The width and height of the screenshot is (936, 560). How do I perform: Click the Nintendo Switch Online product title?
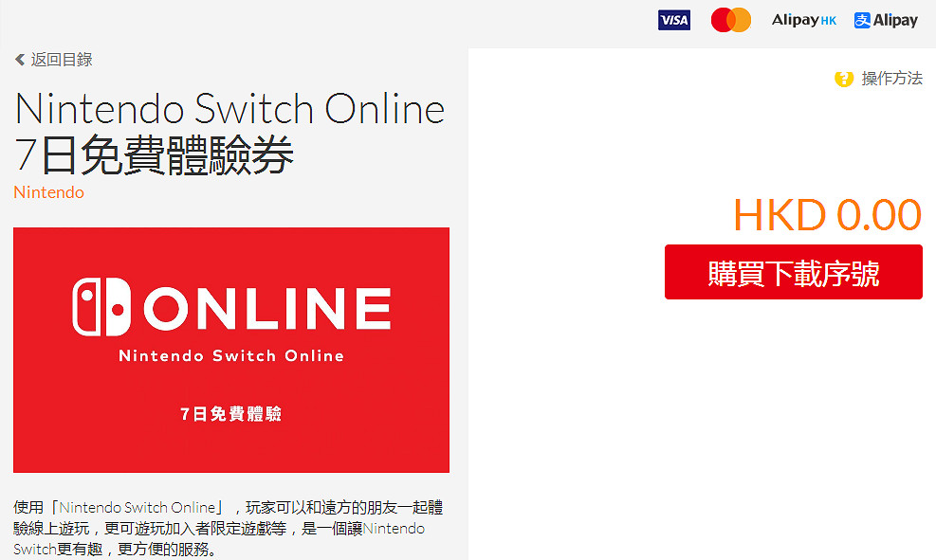pos(229,109)
